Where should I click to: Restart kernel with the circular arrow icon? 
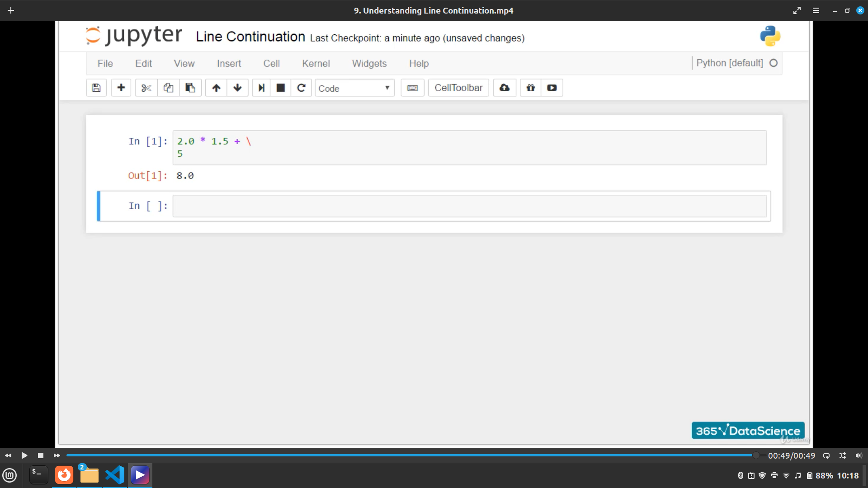tap(301, 88)
